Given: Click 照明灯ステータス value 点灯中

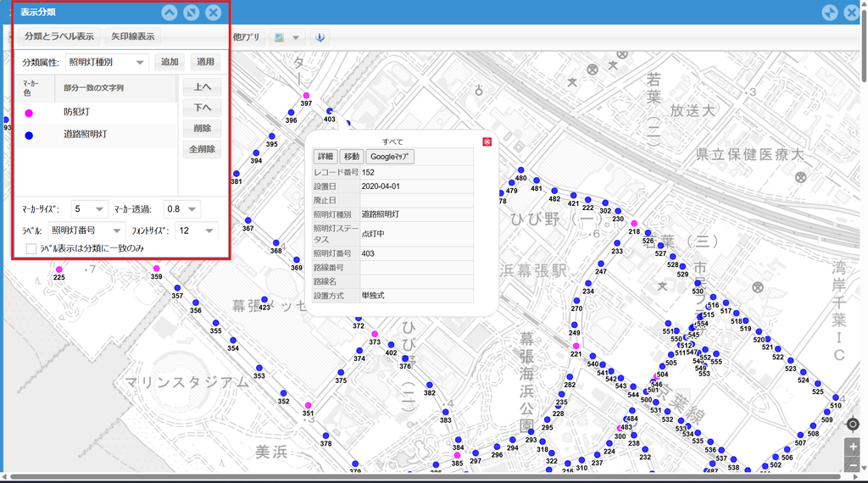Looking at the screenshot, I should [x=373, y=234].
